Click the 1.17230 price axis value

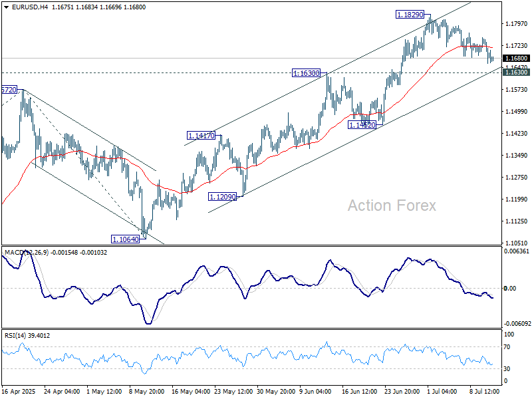click(517, 45)
